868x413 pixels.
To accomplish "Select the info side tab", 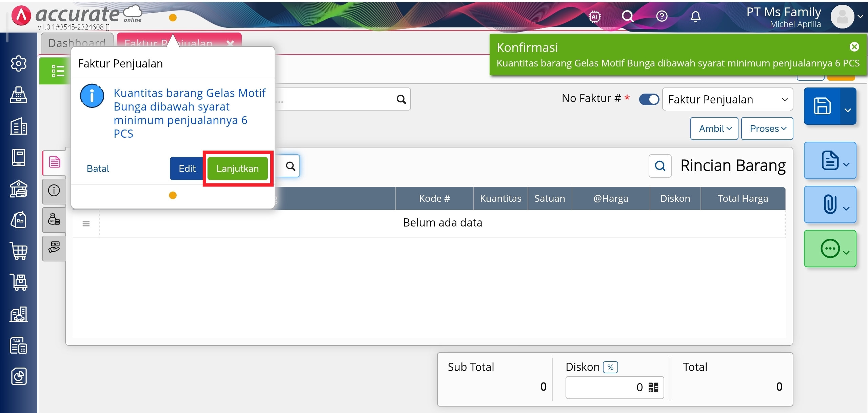I will point(54,191).
